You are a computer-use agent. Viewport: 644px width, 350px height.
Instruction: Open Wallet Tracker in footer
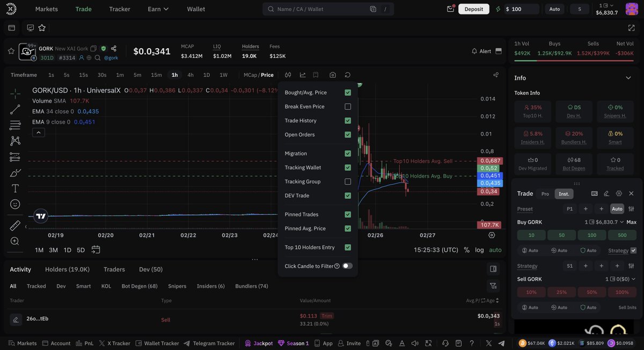pyautogui.click(x=157, y=343)
